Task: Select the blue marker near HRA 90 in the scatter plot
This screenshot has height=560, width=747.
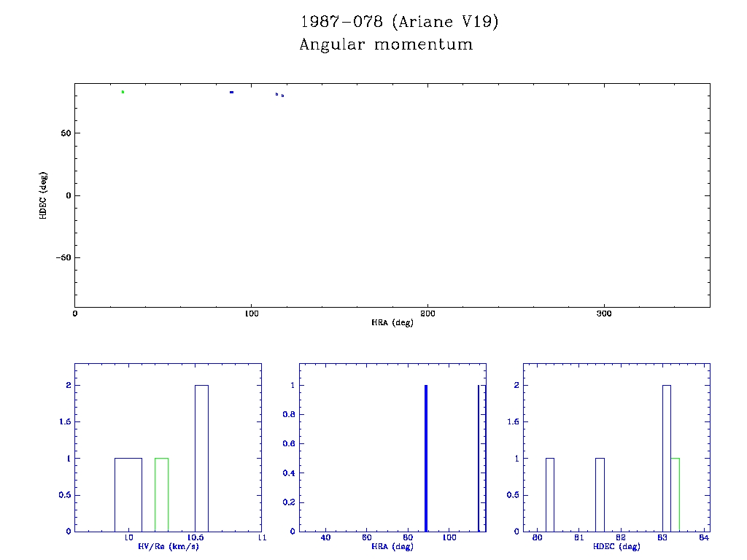Action: click(x=231, y=93)
